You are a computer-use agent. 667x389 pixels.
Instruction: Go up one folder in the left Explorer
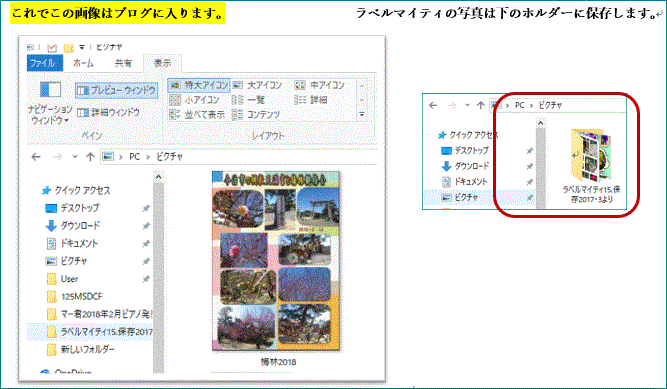tap(90, 157)
